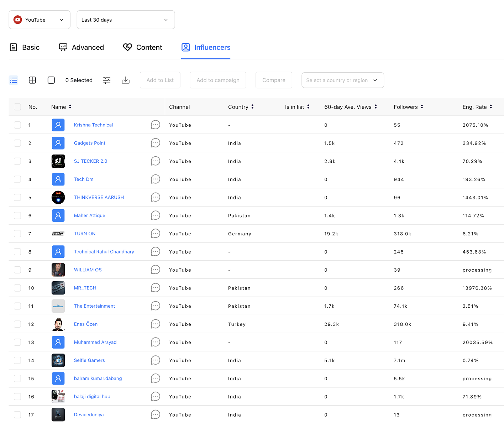The width and height of the screenshot is (504, 423).
Task: Click Enes Özen avatar thumbnail
Action: pos(58,324)
